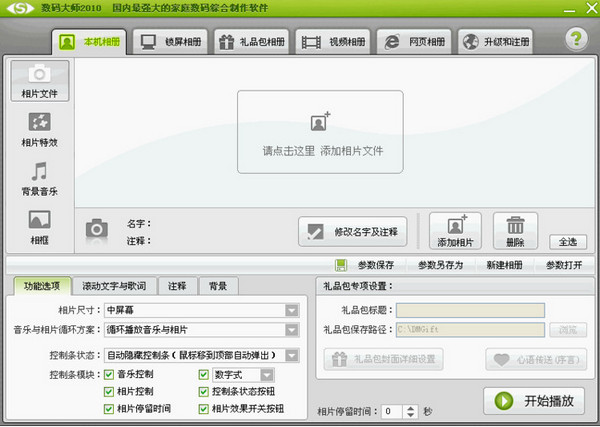This screenshot has height=427, width=600.
Task: Open 音乐与相片循环方案 dropdown
Action: pyautogui.click(x=292, y=329)
